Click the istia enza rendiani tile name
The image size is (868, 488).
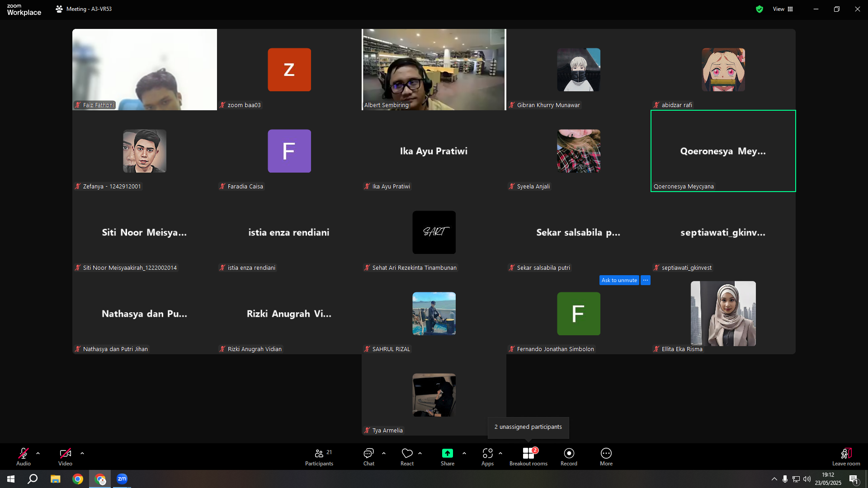point(289,232)
